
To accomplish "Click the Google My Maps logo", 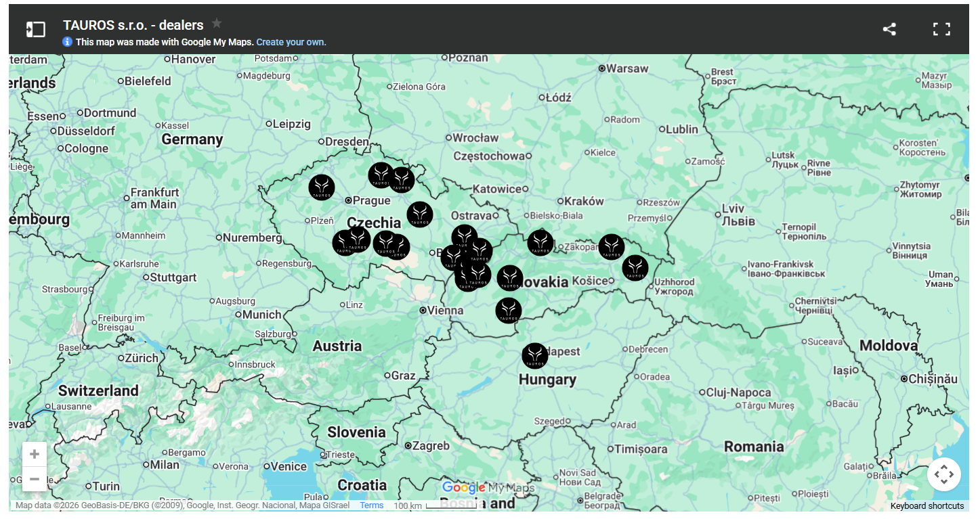I will point(487,488).
